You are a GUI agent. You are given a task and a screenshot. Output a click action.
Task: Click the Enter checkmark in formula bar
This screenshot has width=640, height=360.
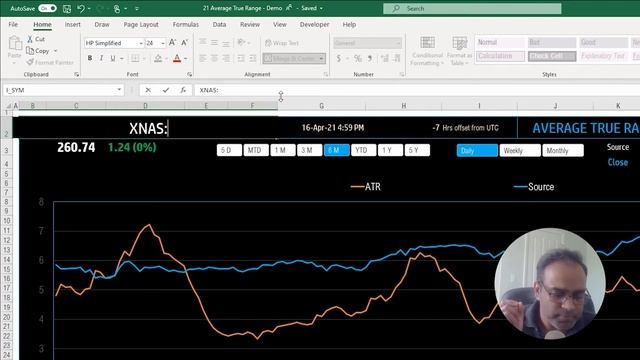[166, 90]
